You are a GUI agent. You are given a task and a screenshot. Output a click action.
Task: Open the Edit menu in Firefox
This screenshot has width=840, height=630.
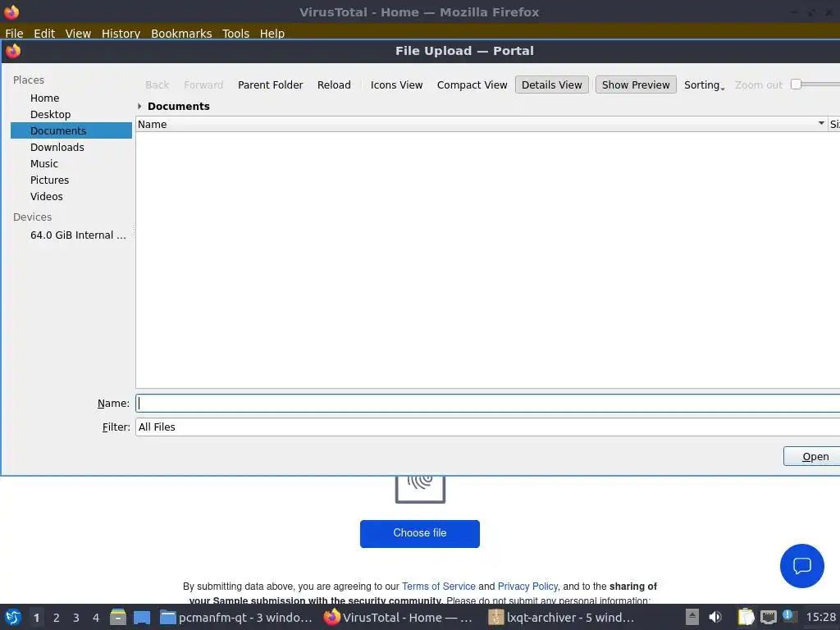tap(44, 33)
